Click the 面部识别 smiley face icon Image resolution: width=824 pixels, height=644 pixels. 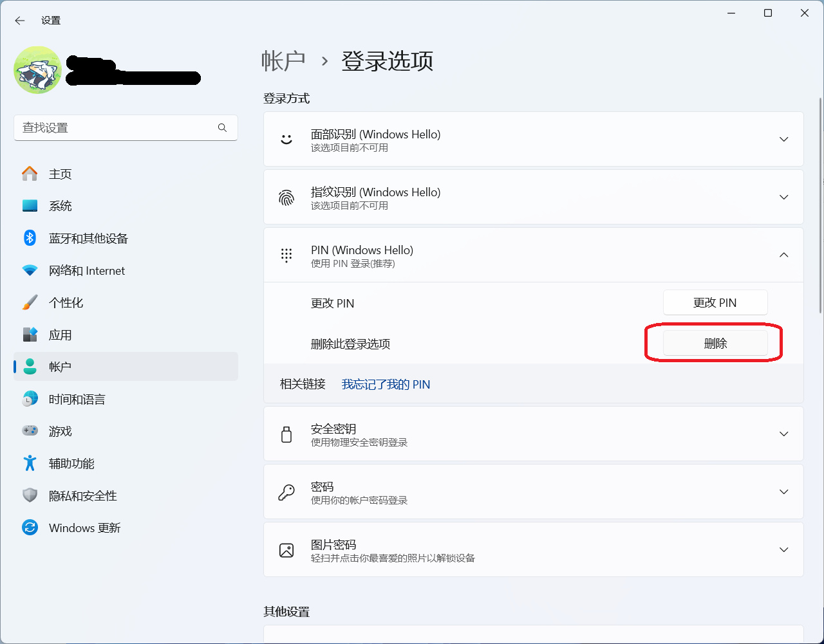pyautogui.click(x=286, y=139)
